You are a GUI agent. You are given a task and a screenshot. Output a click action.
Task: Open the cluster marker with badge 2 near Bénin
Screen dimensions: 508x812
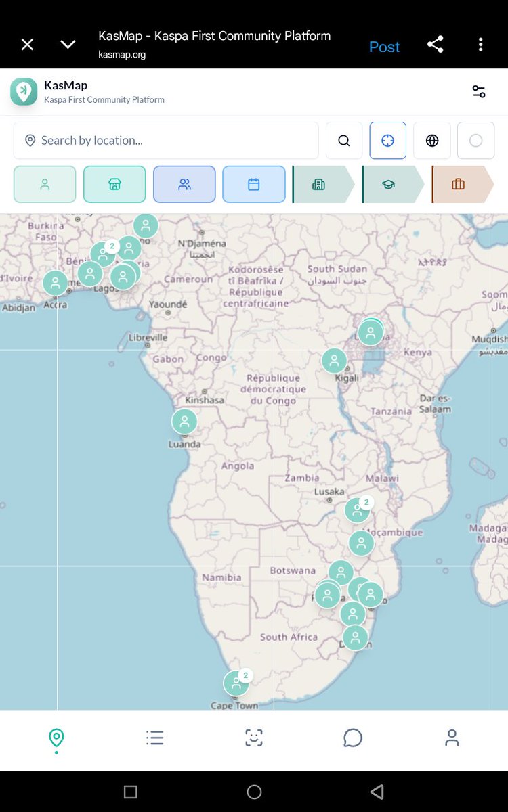click(103, 254)
